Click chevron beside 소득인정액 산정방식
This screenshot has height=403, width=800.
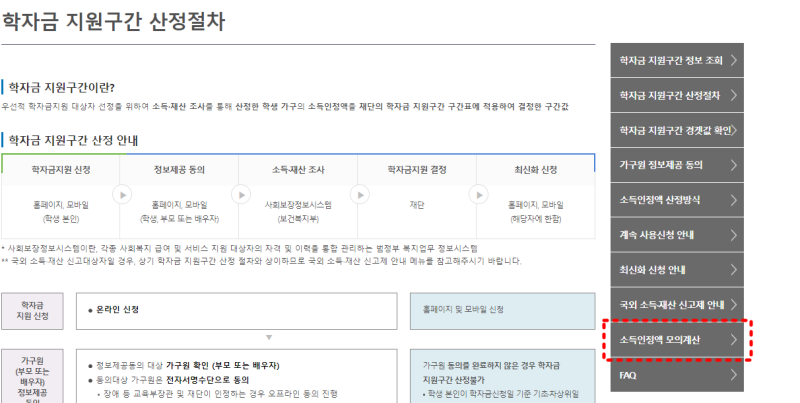click(x=734, y=200)
